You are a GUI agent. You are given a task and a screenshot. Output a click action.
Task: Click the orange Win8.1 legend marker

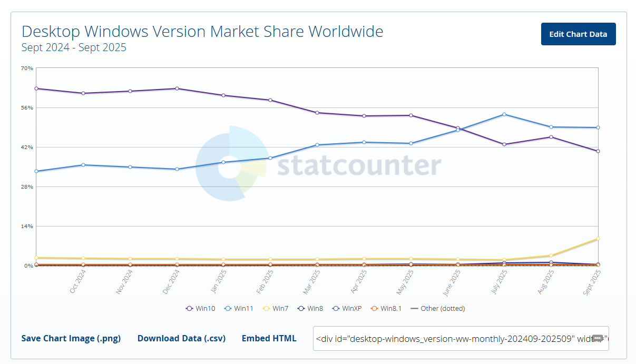pos(374,309)
